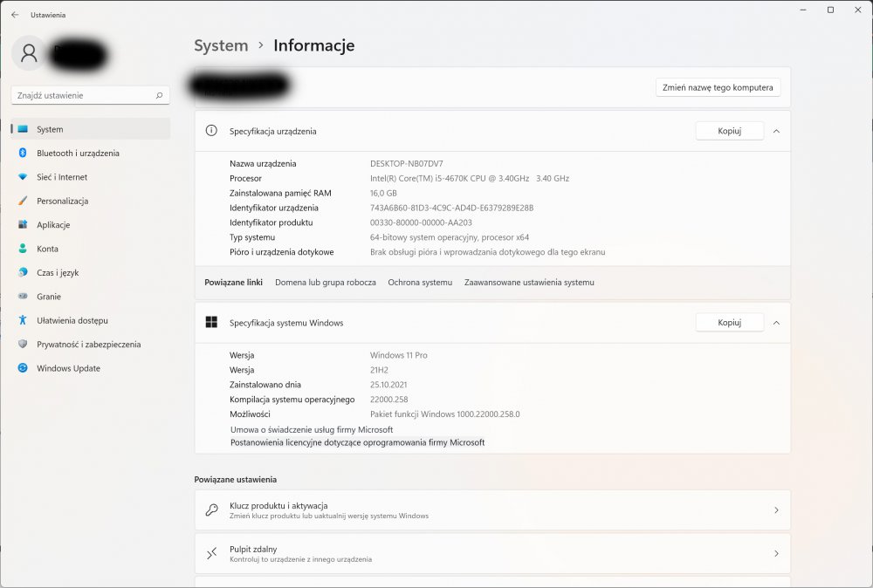Click the Czas i język globe icon
This screenshot has height=588, width=873.
23,273
